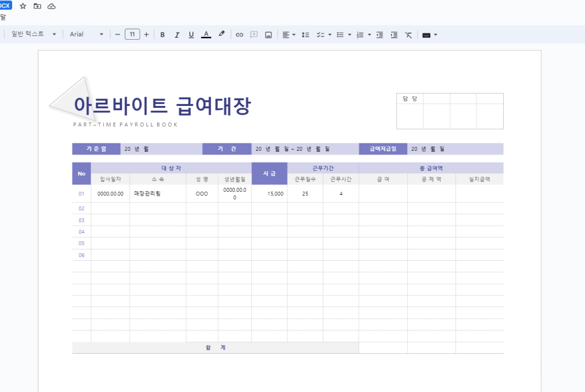Expand the text alignment dropdown arrow
Screen dimensions: 585x392
tap(294, 35)
